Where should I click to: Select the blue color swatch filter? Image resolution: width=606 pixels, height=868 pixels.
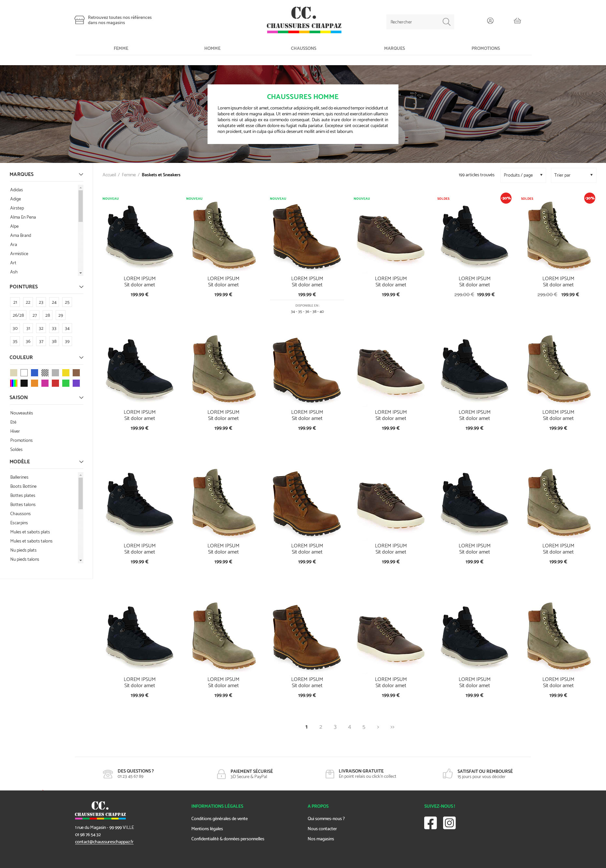coord(35,373)
